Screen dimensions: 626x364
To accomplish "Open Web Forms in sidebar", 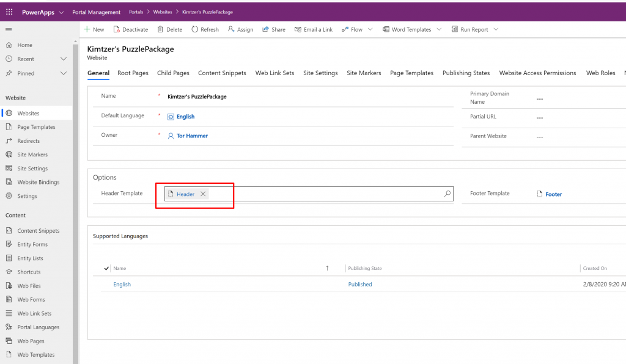I will (31, 299).
